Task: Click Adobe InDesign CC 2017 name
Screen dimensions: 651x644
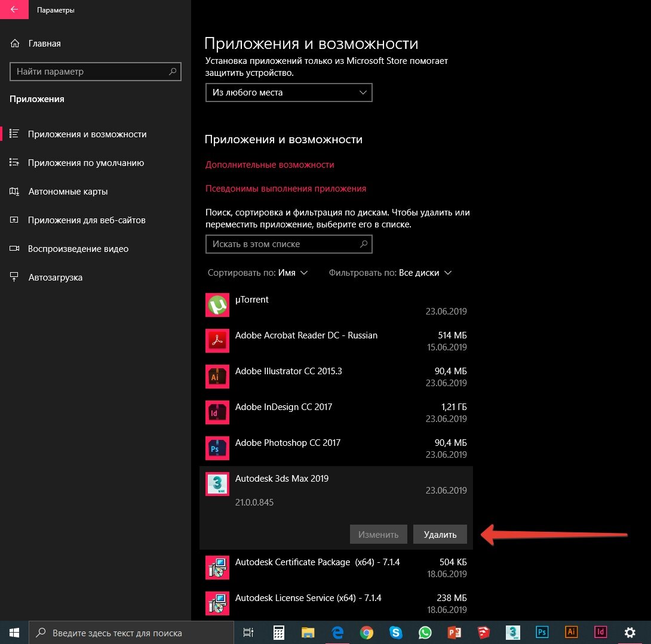Action: [284, 406]
